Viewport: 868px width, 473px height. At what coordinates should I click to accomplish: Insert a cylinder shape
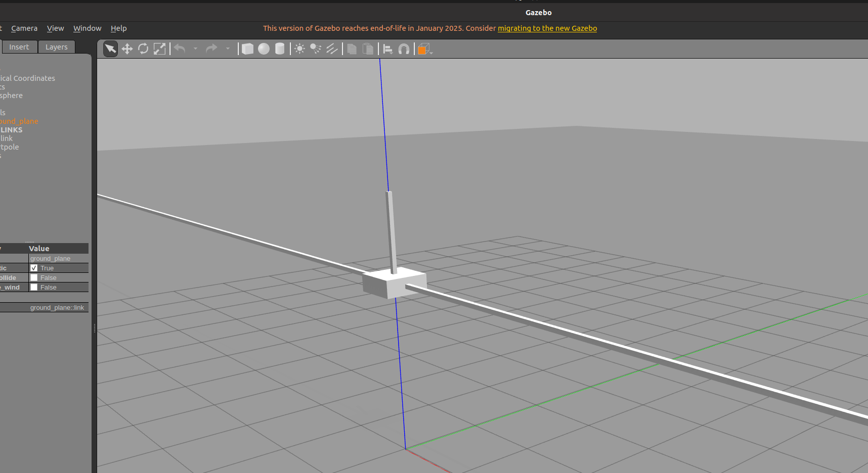tap(280, 49)
